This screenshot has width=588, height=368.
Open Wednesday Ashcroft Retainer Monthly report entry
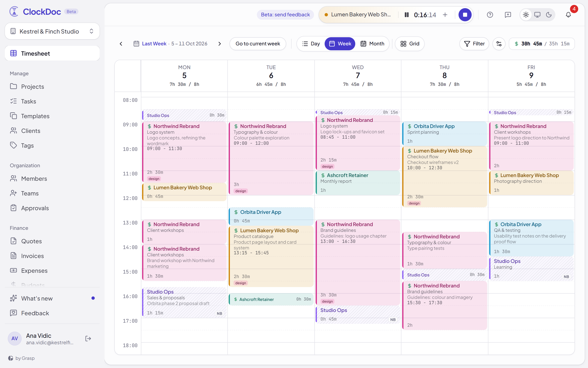pyautogui.click(x=358, y=183)
